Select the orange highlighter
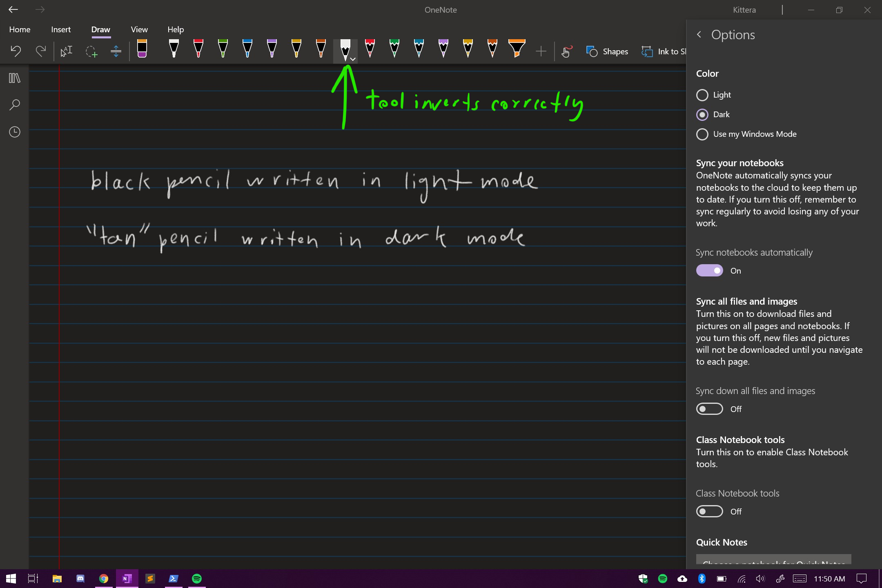The image size is (882, 588). 517,49
